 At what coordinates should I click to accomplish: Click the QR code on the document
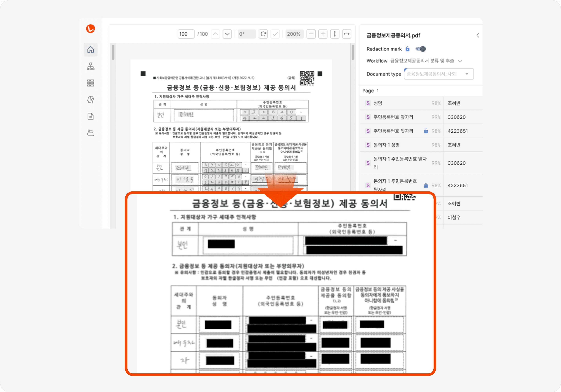pos(307,78)
